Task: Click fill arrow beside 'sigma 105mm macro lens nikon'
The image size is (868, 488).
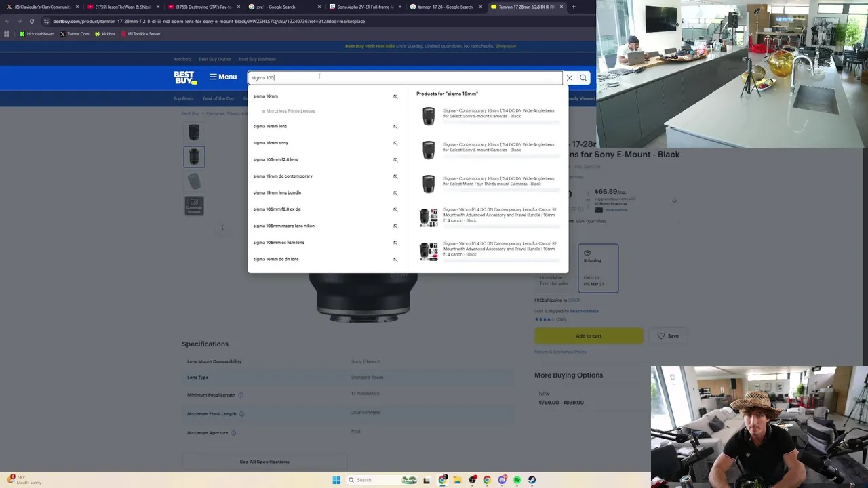Action: click(x=395, y=226)
